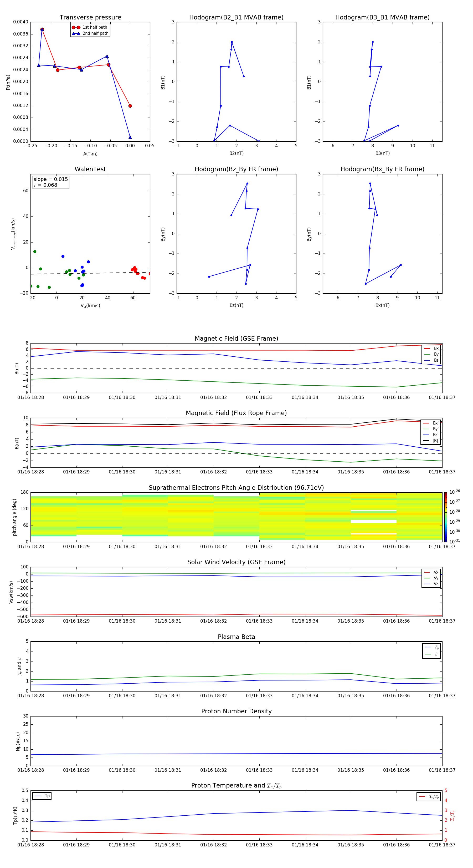Select the Vz entry in velocity legend
This screenshot has width=473, height=868.
coord(431,584)
